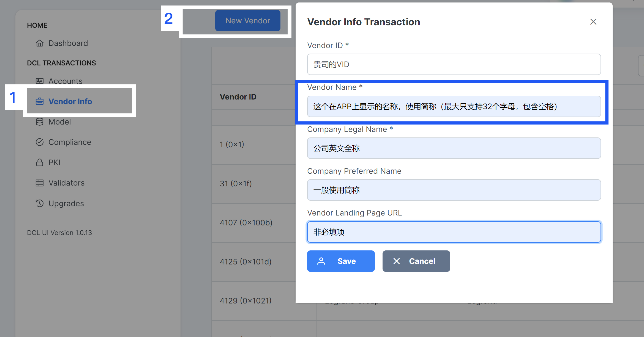Focus the Vendor ID input field
Screen dimensions: 644x337
point(454,64)
